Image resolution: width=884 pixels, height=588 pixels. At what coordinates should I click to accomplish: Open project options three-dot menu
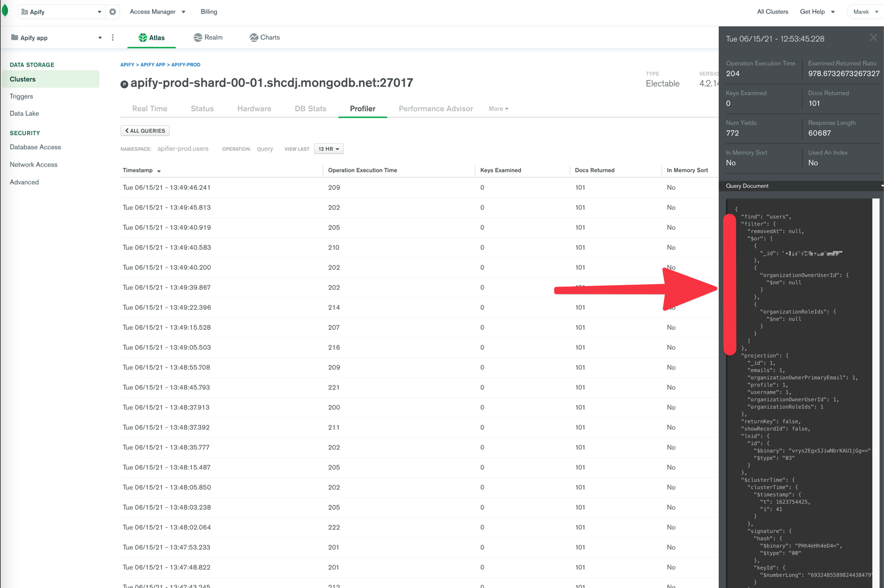pyautogui.click(x=113, y=38)
